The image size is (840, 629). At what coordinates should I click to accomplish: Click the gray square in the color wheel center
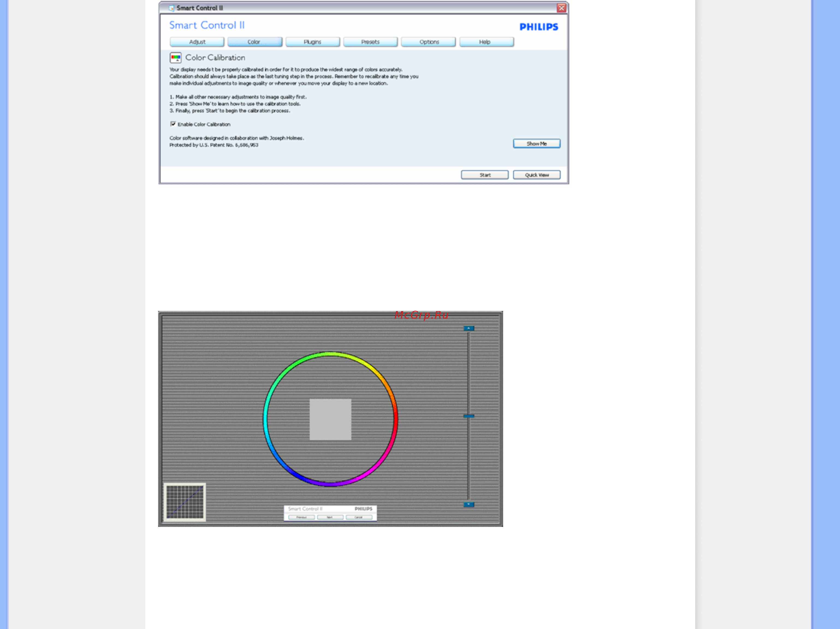click(x=330, y=419)
